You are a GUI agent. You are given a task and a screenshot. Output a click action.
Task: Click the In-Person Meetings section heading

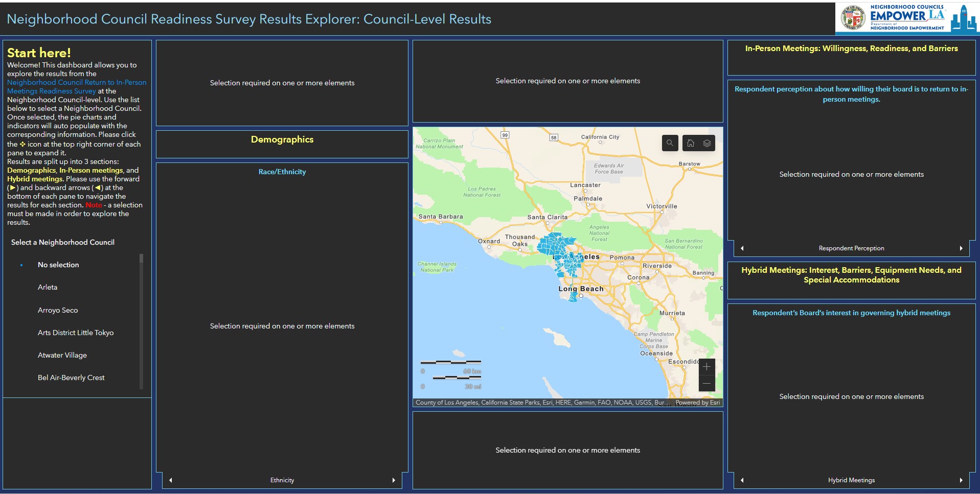click(x=851, y=49)
